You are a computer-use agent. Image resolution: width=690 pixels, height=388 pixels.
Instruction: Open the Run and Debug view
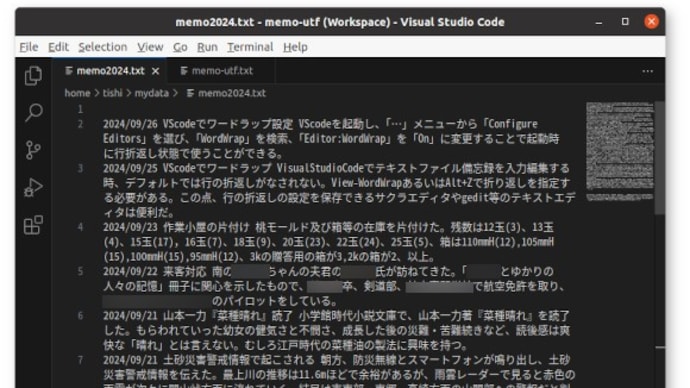[33, 187]
